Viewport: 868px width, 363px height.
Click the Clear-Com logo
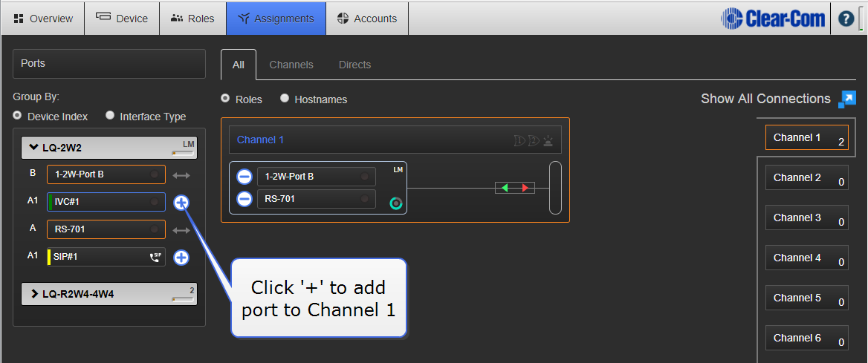(x=773, y=19)
